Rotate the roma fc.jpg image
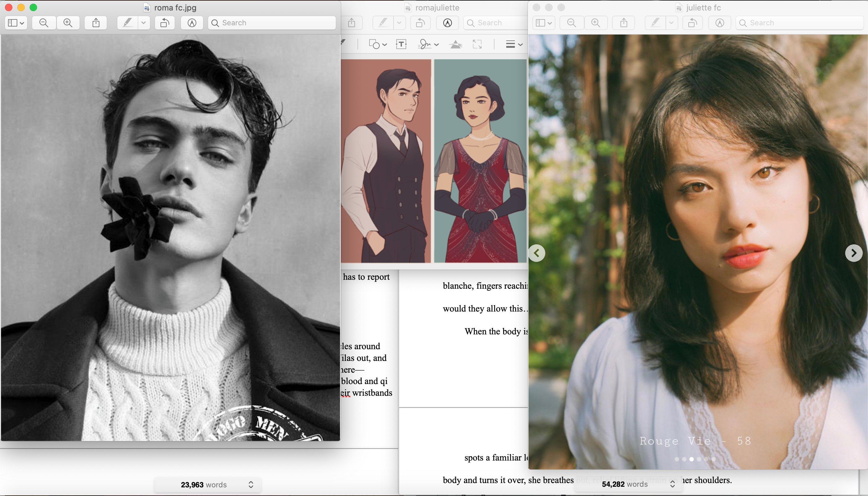This screenshot has height=496, width=868. click(x=165, y=23)
